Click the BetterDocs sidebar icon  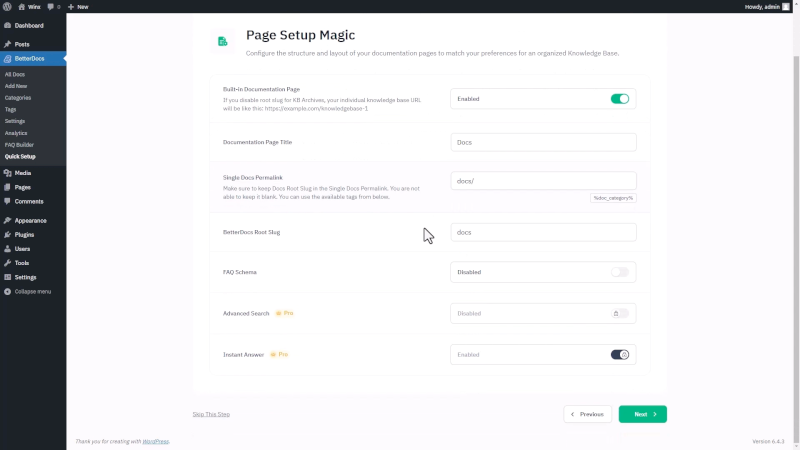point(8,59)
